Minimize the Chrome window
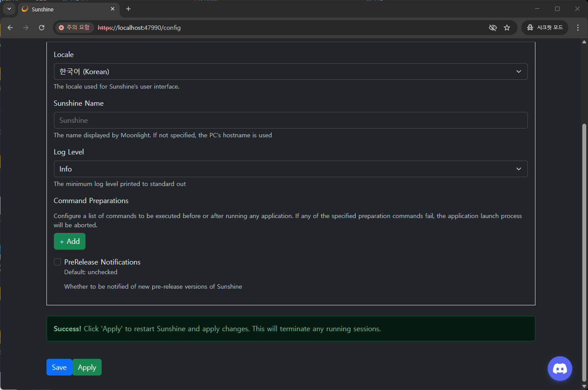588x390 pixels. (x=537, y=9)
